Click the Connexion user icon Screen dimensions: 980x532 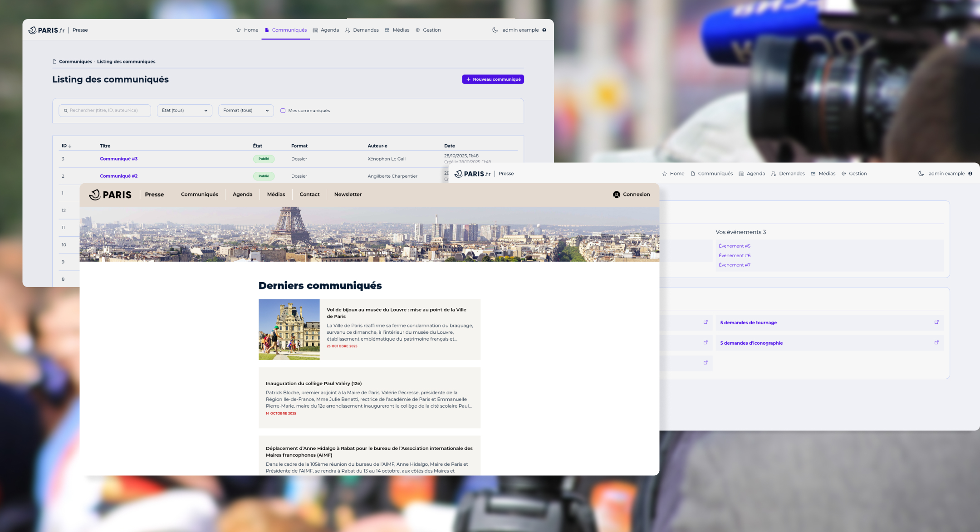pyautogui.click(x=616, y=195)
